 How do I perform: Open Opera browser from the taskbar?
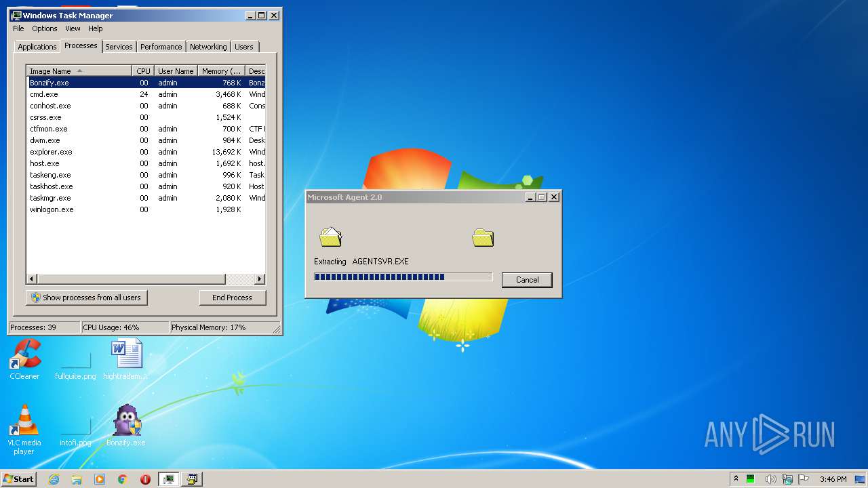click(145, 479)
